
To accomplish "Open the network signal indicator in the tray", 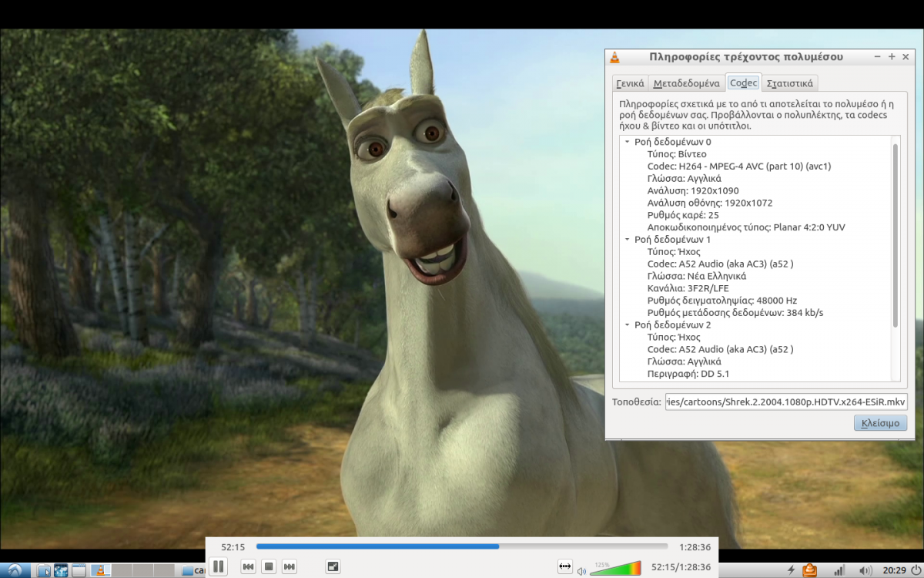I will point(839,571).
